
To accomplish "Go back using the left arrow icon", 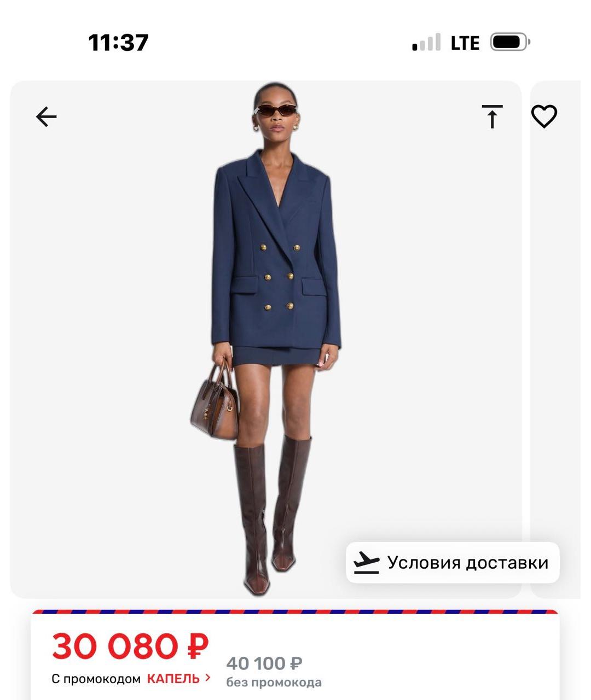I will [47, 116].
